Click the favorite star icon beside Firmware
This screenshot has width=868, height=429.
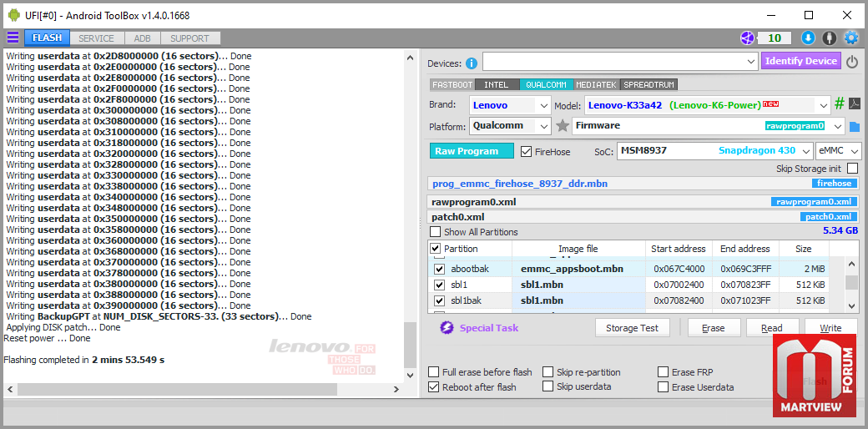563,126
